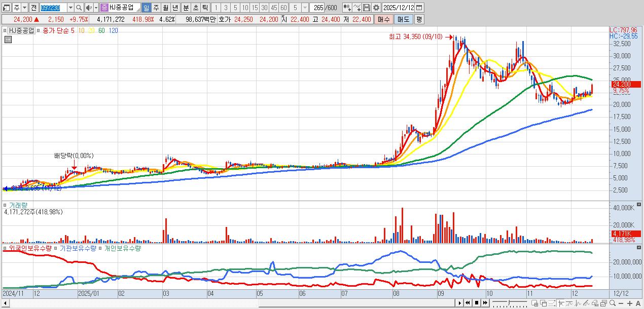
Task: Click the wavy trend-line tool icon at bottom
Action: point(569,303)
